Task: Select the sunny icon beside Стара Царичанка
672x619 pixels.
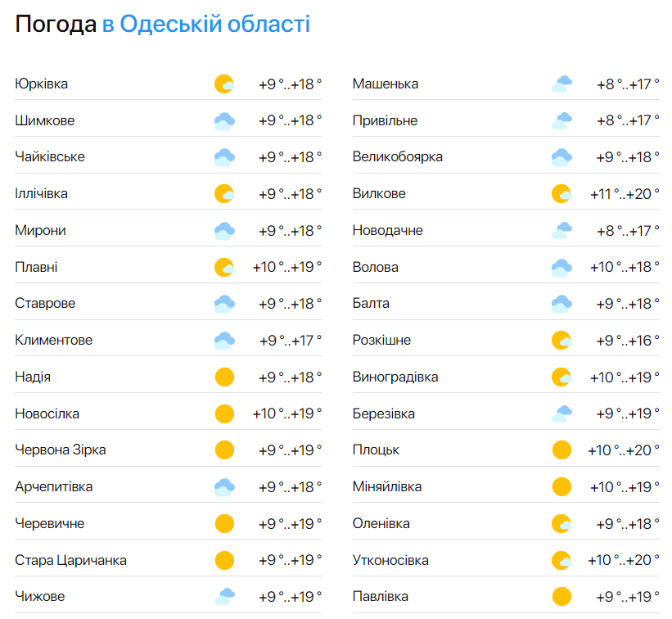Action: pos(223,560)
